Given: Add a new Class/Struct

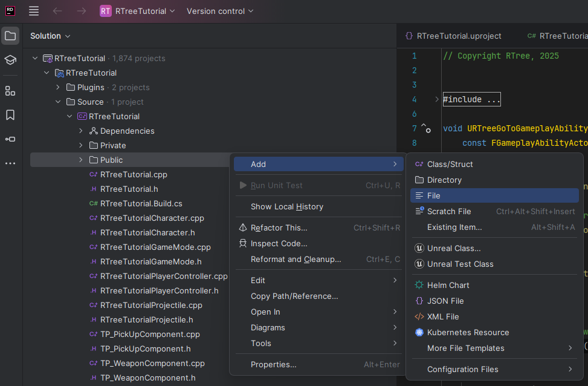Looking at the screenshot, I should pos(494,164).
